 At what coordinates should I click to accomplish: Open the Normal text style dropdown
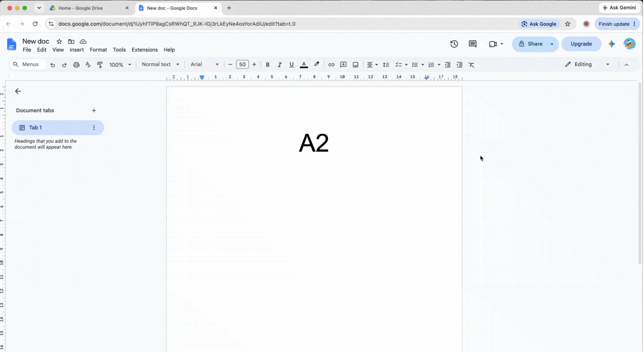coord(160,64)
